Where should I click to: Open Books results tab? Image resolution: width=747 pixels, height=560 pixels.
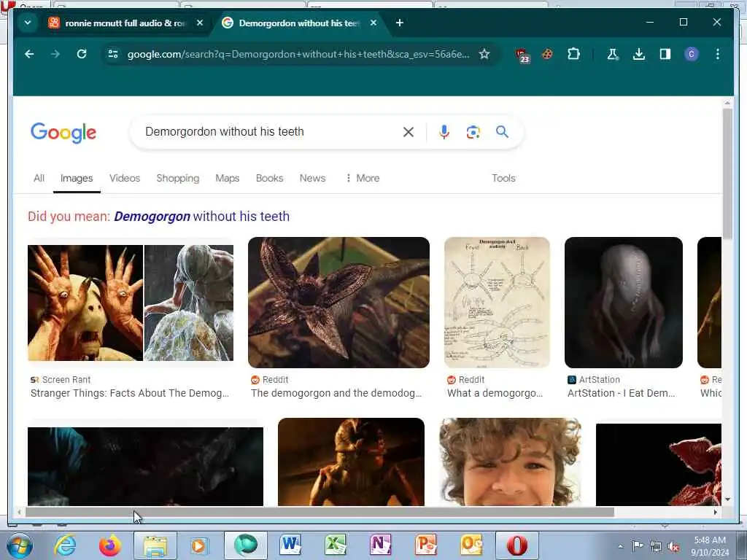point(270,178)
